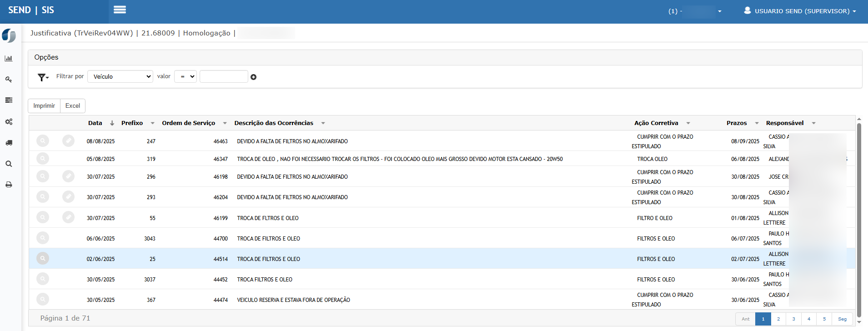Image resolution: width=868 pixels, height=331 pixels.
Task: Click the printer icon in sidebar
Action: coord(9,185)
